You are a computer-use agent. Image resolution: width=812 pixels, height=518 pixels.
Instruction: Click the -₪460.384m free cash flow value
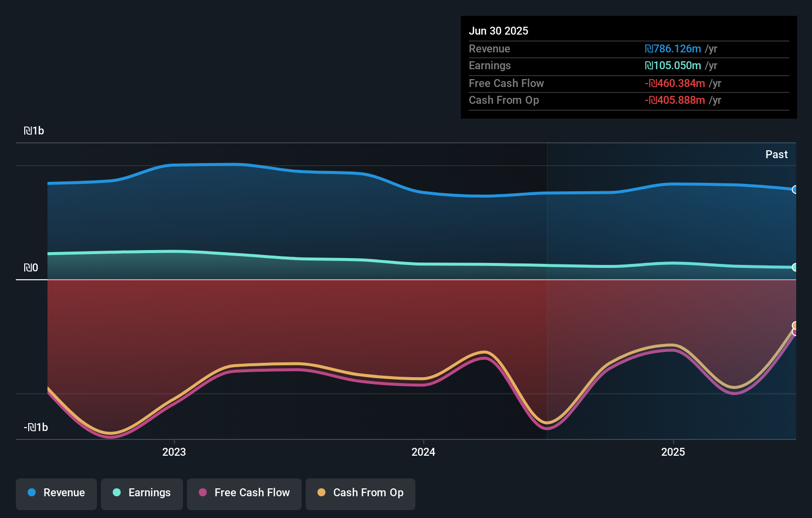tap(675, 84)
